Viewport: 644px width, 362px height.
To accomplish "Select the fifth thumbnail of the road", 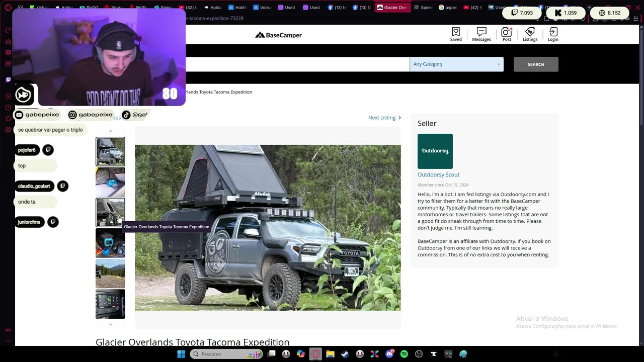I will tap(110, 274).
